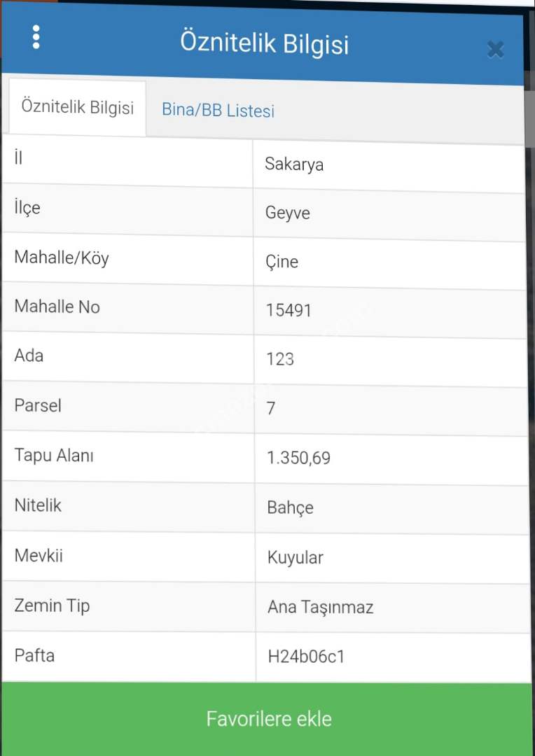Select the Öznitelik Bilgisi tab
535x756 pixels.
coord(77,107)
